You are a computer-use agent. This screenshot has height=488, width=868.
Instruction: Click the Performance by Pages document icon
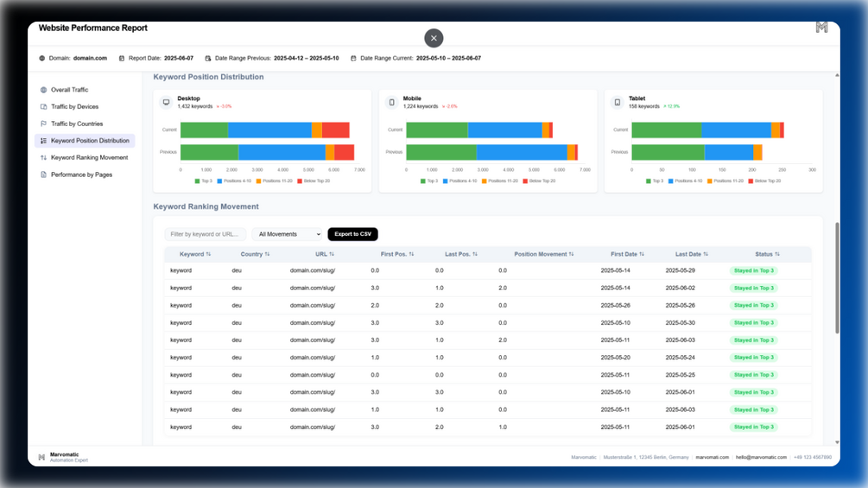click(x=43, y=174)
